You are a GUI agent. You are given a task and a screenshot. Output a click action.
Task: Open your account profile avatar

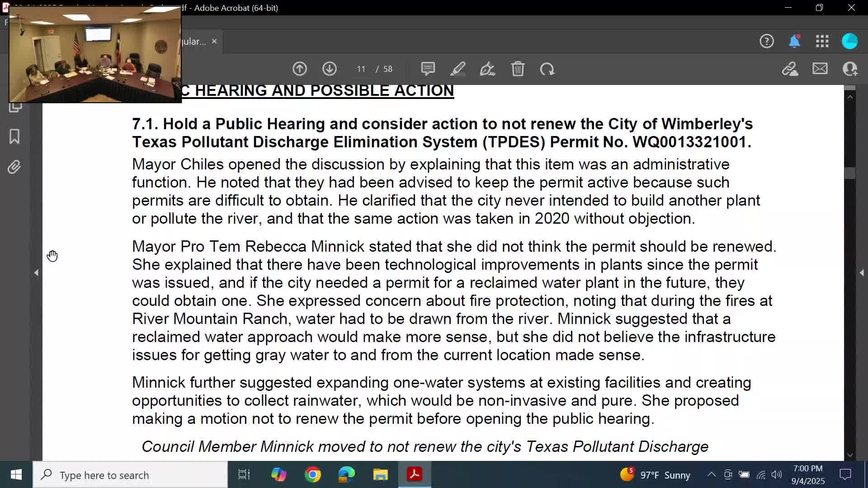click(849, 41)
